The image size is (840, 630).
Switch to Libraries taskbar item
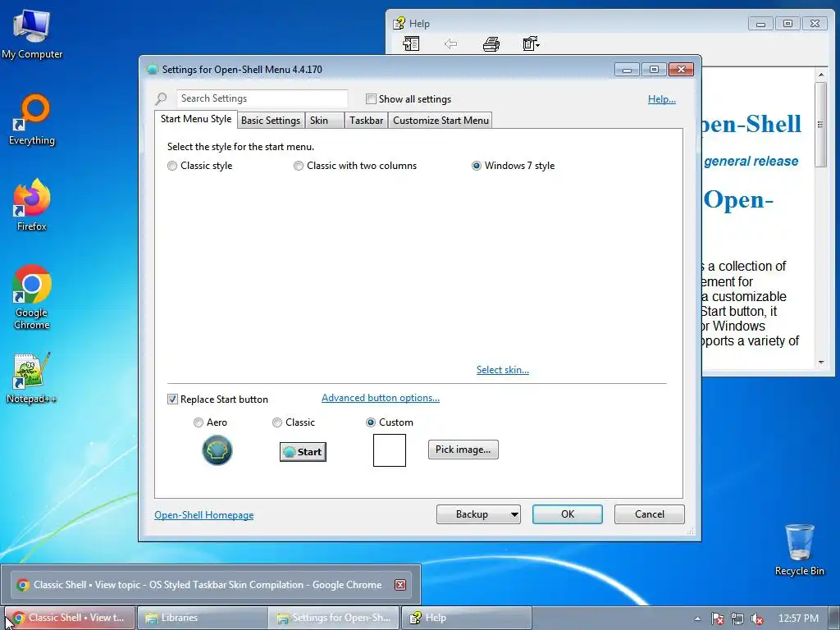tap(202, 618)
